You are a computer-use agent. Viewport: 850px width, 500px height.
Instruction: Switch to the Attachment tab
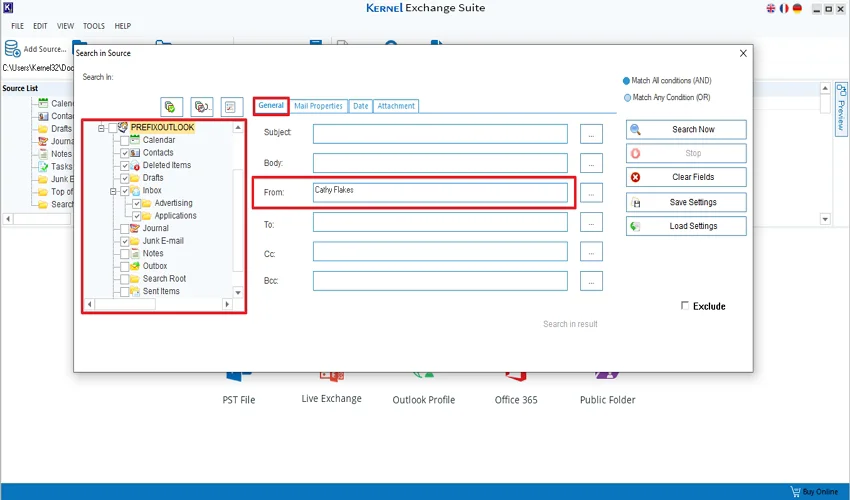click(x=396, y=106)
